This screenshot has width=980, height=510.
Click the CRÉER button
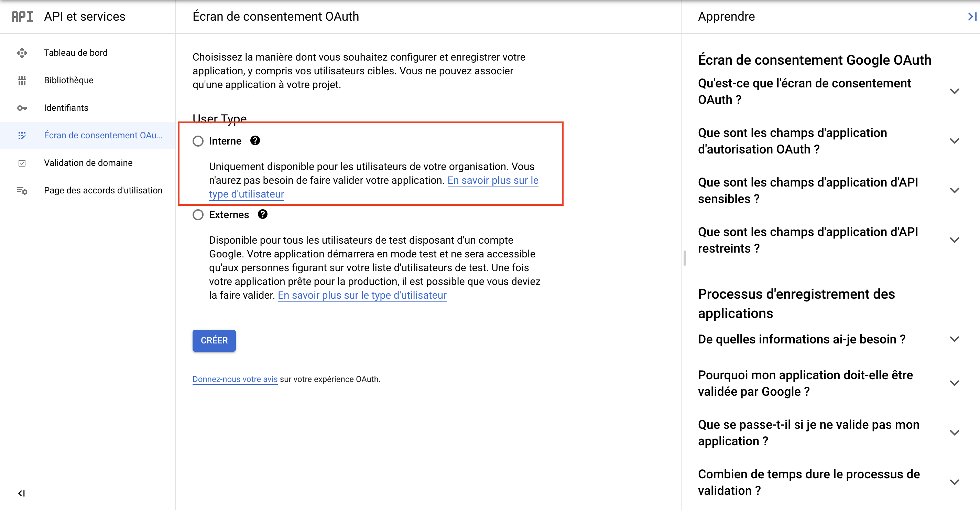pos(214,340)
